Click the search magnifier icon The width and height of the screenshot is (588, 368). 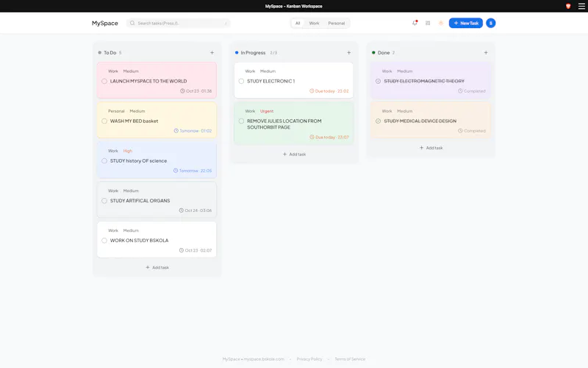point(132,23)
